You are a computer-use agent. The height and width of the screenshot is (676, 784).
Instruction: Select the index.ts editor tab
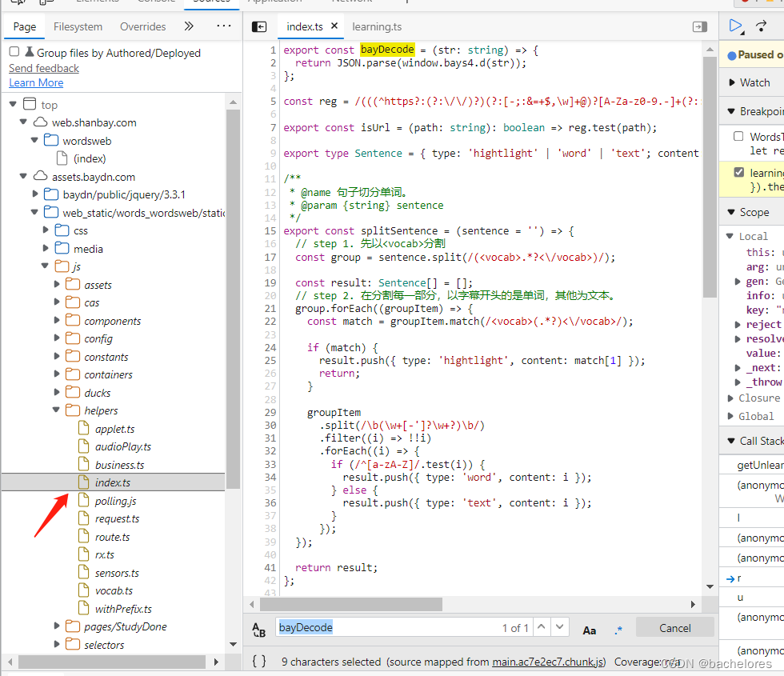pos(305,26)
